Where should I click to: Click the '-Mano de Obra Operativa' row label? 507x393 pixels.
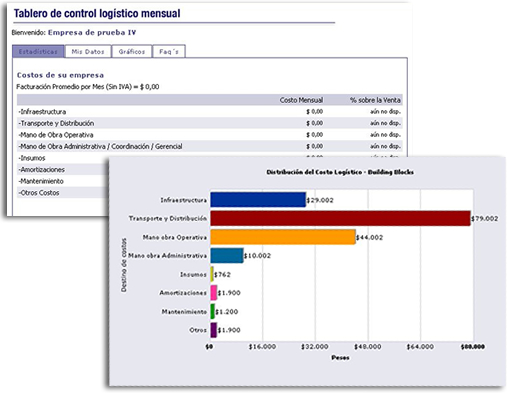point(56,135)
